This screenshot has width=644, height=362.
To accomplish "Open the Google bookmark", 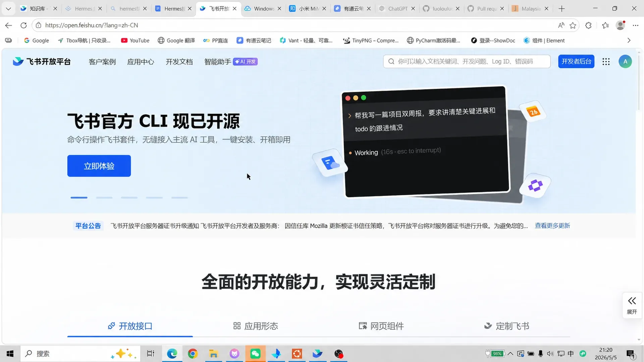I will [x=37, y=41].
